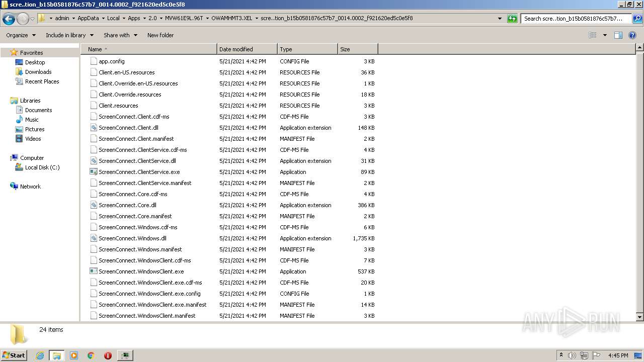Toggle the preview pane icon
Viewport: 644px width, 362px height.
click(x=618, y=35)
